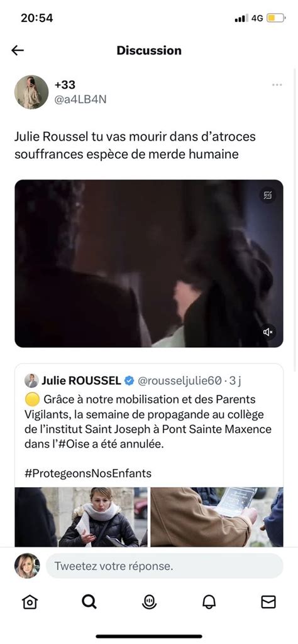
Task: Open the three-dots menu on the tweet
Action: click(277, 85)
